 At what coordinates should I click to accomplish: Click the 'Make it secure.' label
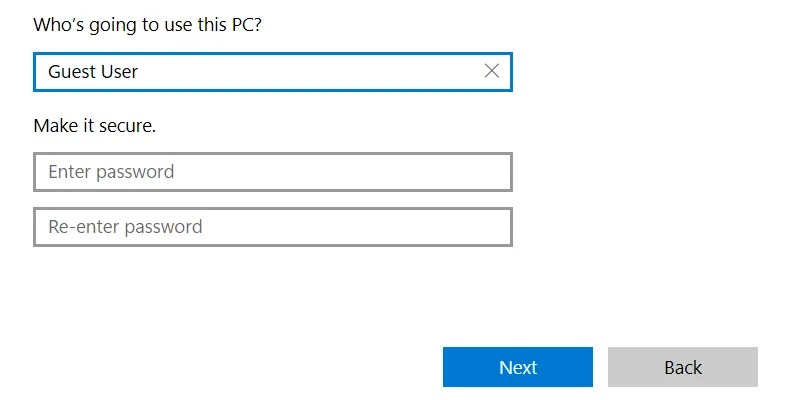[95, 126]
